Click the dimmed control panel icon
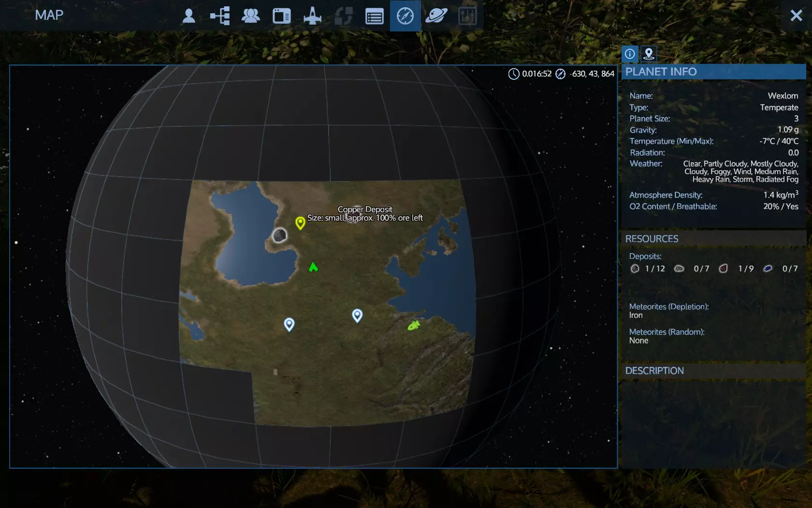812x508 pixels. point(467,16)
